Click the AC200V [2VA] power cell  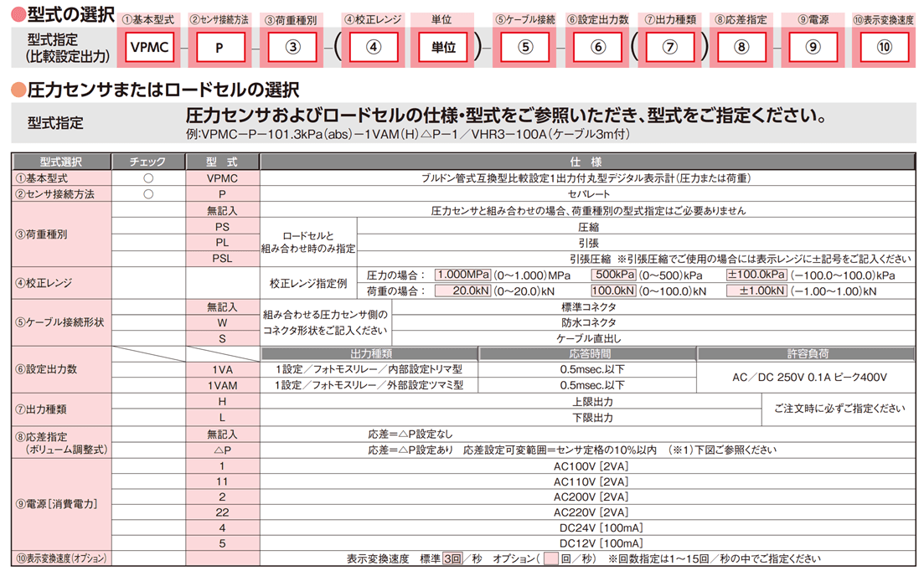pos(587,496)
